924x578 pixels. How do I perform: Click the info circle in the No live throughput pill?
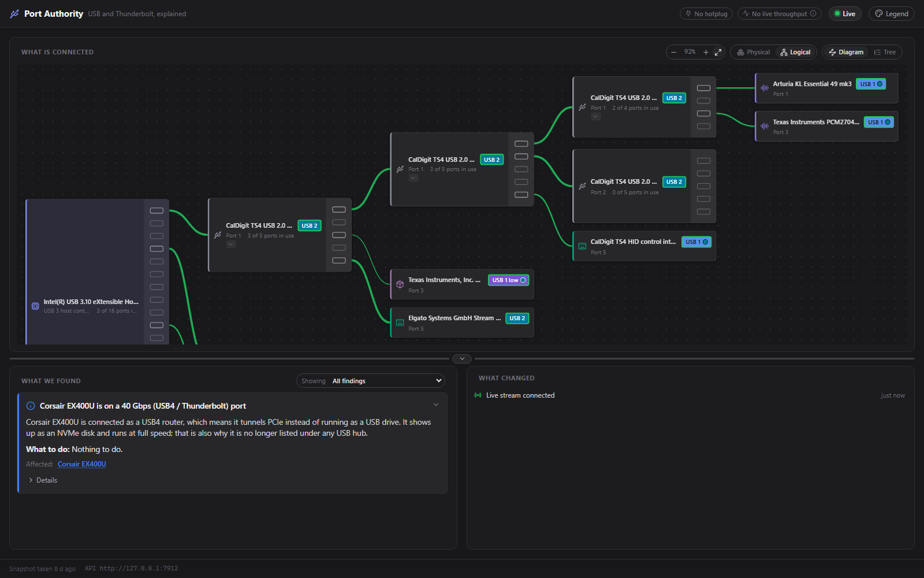813,14
